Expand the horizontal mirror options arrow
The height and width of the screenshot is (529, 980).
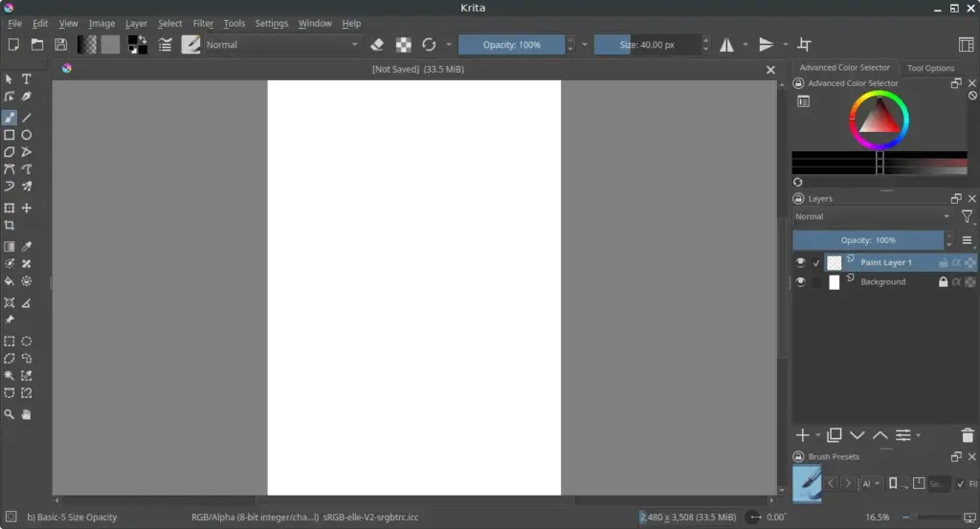[745, 45]
